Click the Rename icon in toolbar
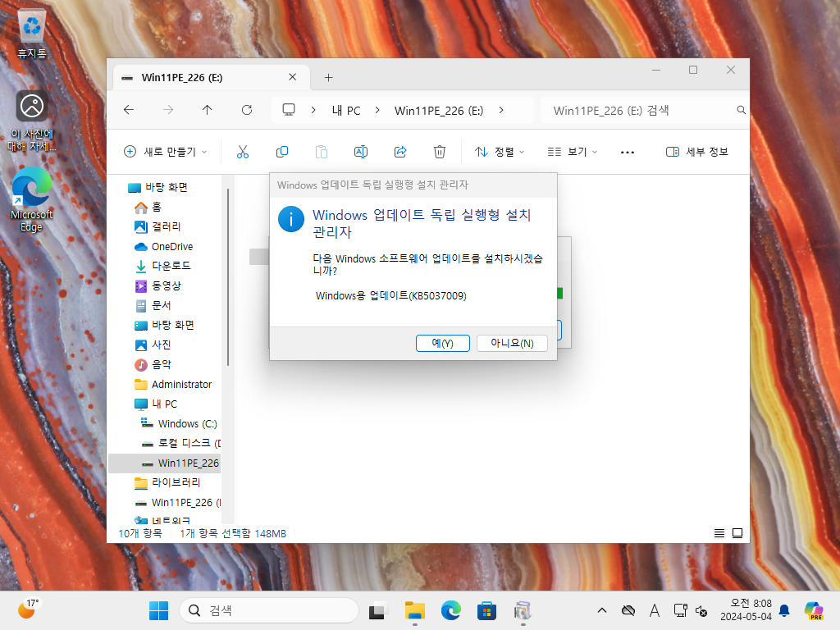Image resolution: width=840 pixels, height=630 pixels. click(x=361, y=152)
